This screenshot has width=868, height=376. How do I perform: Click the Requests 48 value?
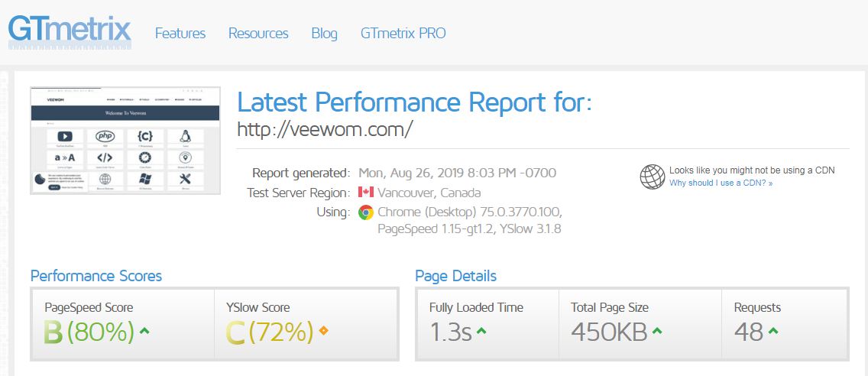(749, 332)
